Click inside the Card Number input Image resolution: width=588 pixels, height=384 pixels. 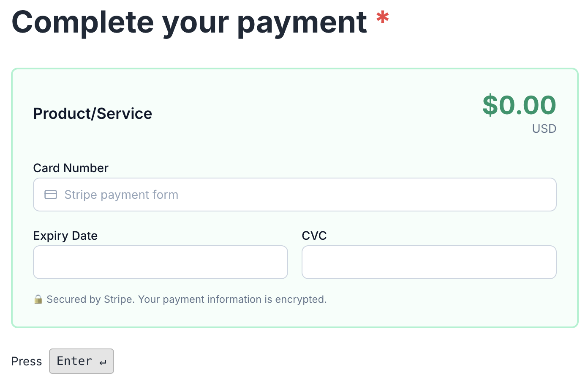(295, 195)
